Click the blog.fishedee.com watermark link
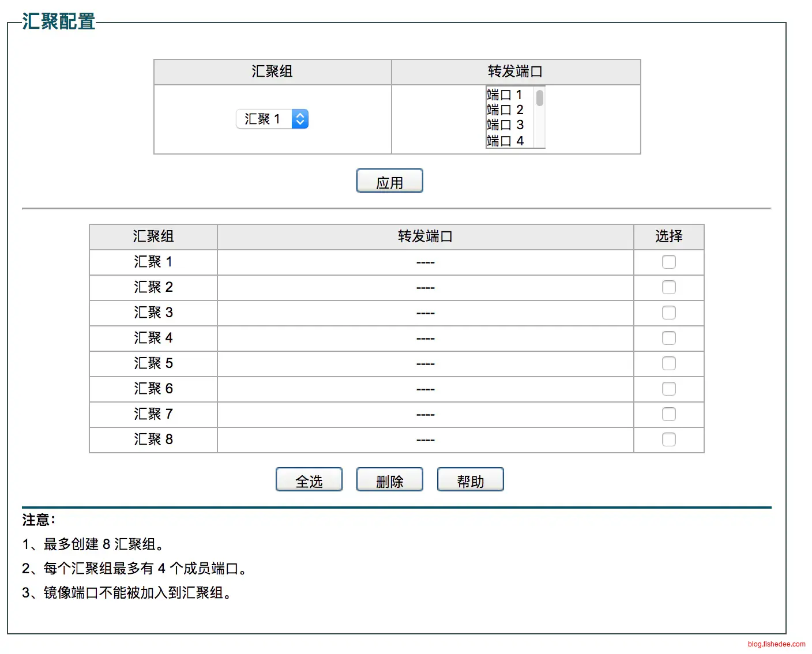This screenshot has height=654, width=812. [776, 644]
